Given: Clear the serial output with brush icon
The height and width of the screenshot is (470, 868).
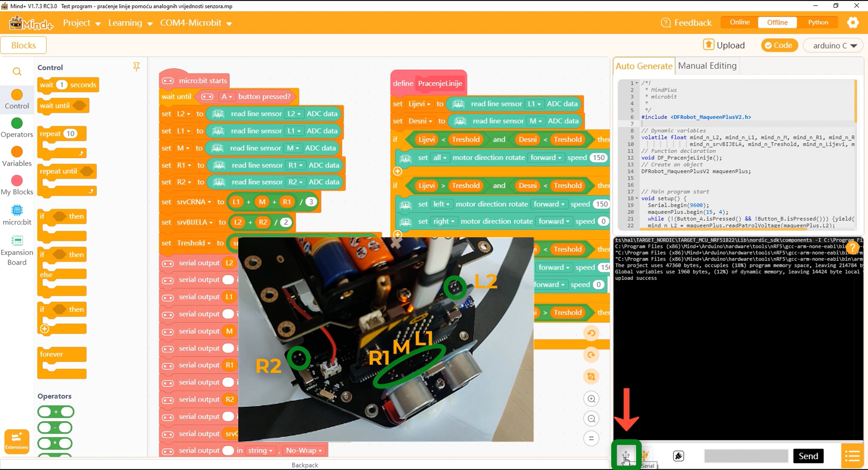Looking at the screenshot, I should [x=678, y=456].
